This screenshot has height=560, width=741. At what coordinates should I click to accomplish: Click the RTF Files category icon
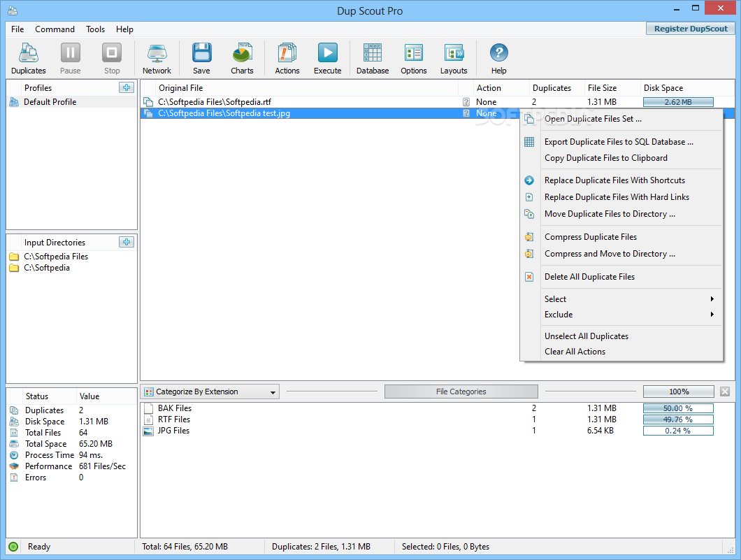[148, 419]
